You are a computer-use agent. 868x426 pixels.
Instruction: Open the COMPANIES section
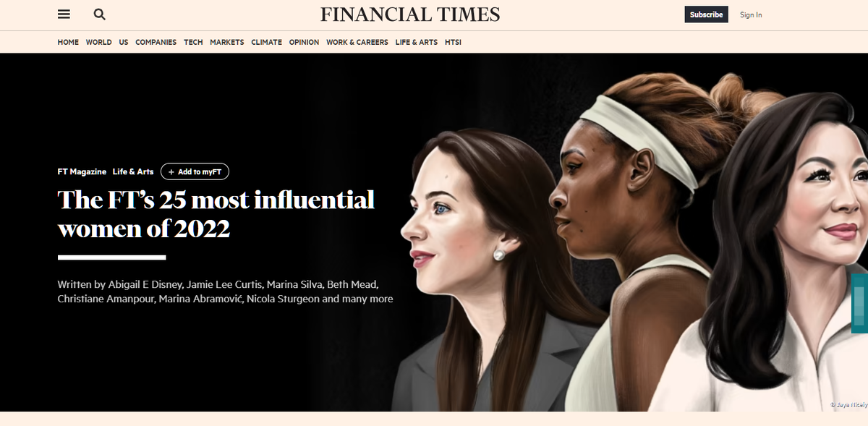[x=156, y=42]
